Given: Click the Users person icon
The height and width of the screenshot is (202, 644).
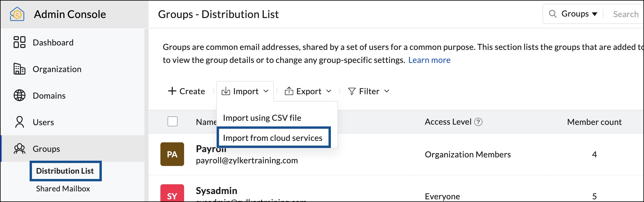Looking at the screenshot, I should coord(20,122).
